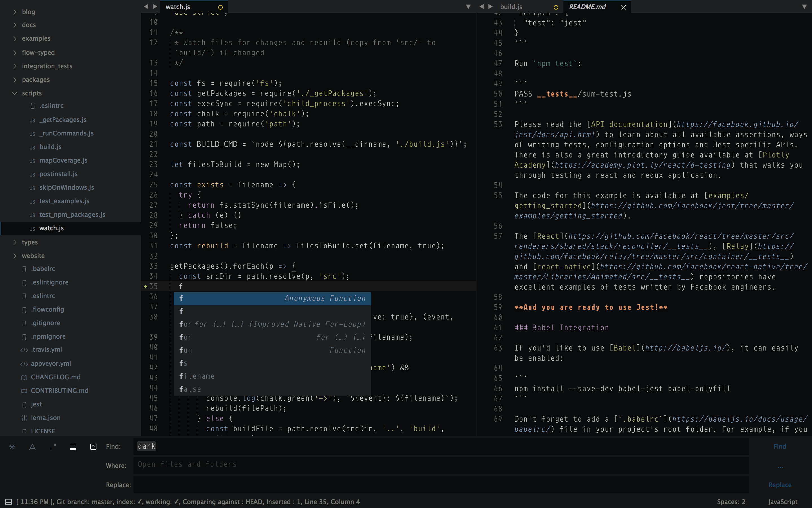Go to next tab in left pane
The width and height of the screenshot is (812, 508).
155,6
